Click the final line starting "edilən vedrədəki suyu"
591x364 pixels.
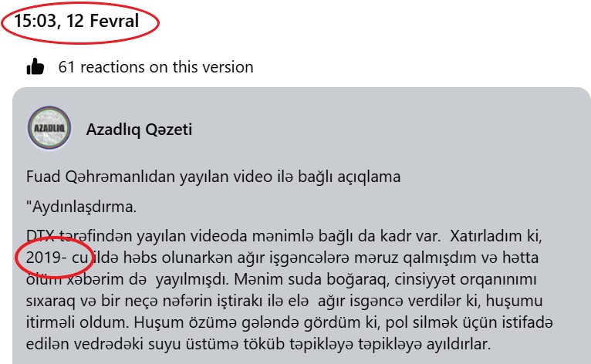tap(258, 344)
